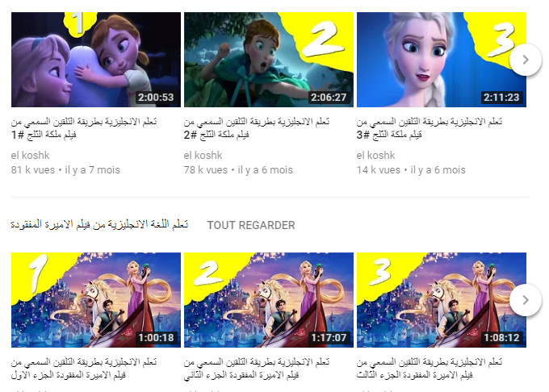Open el koshk channel under second video
The image size is (549, 392).
pos(203,155)
